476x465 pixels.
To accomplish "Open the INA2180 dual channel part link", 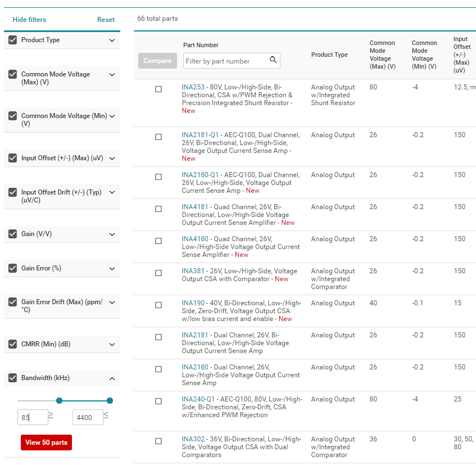I will [195, 367].
